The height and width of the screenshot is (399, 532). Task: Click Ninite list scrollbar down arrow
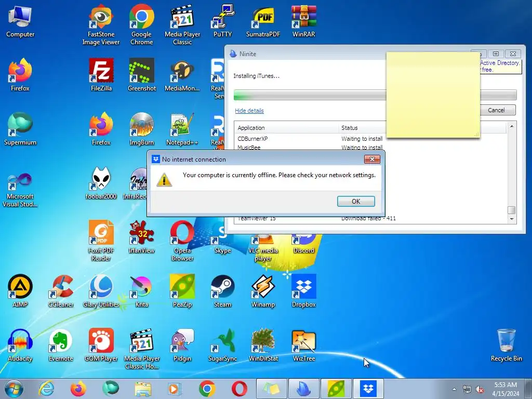[512, 219]
